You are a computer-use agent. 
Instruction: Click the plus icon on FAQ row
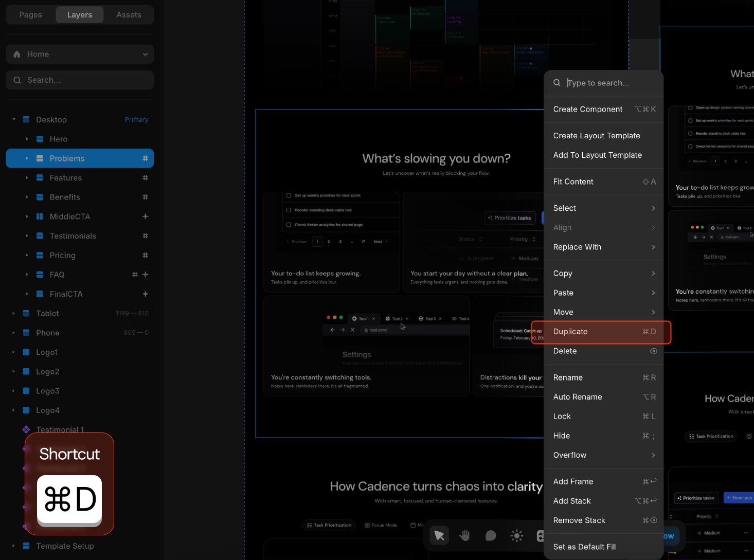(145, 275)
